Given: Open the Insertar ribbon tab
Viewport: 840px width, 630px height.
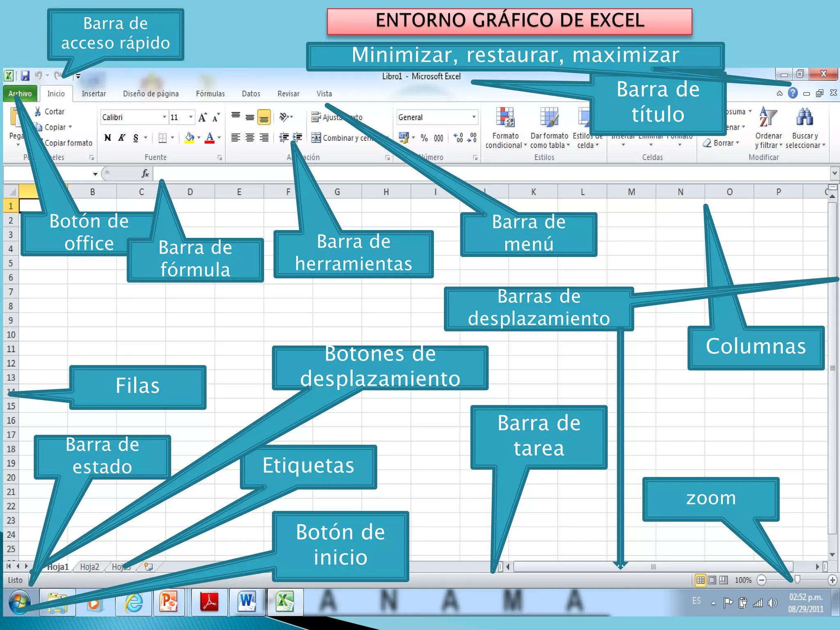Looking at the screenshot, I should pyautogui.click(x=94, y=94).
